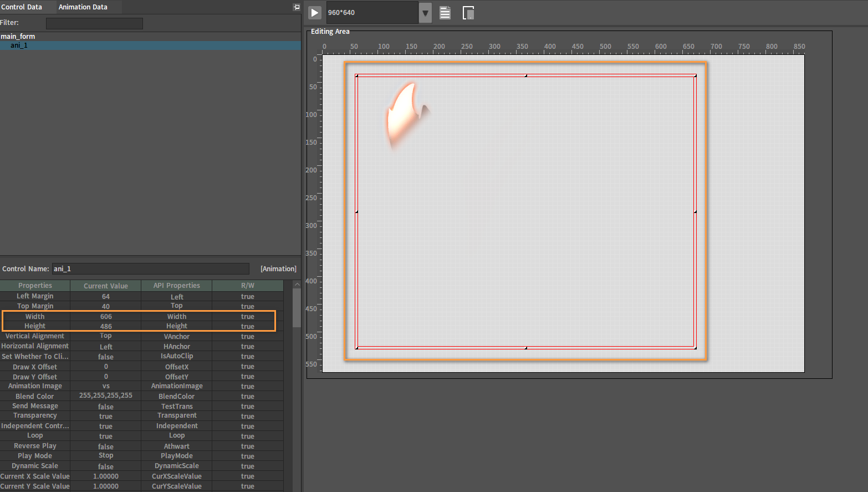Select the Width value 606
This screenshot has width=868, height=492.
[106, 316]
